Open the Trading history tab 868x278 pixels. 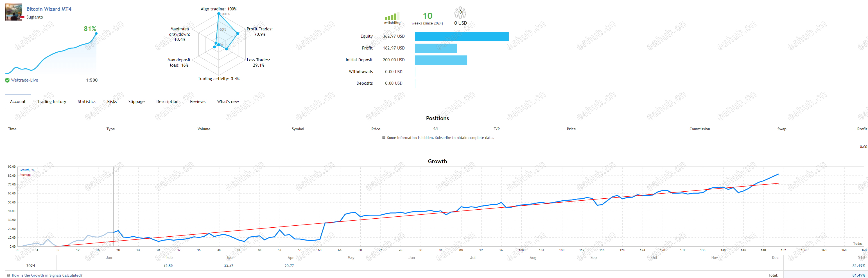click(x=51, y=102)
